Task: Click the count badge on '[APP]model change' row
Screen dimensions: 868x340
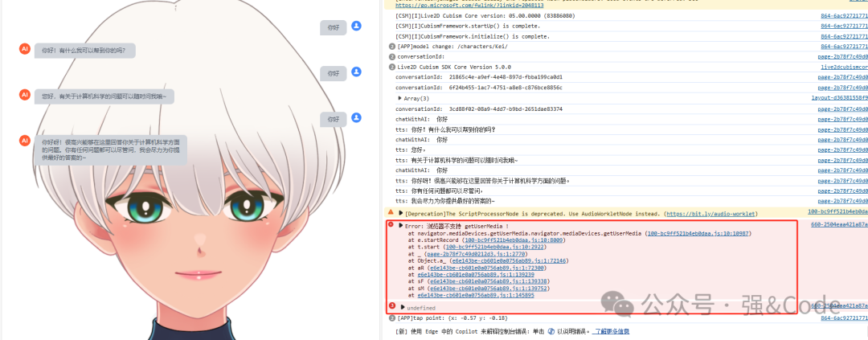Action: point(392,47)
